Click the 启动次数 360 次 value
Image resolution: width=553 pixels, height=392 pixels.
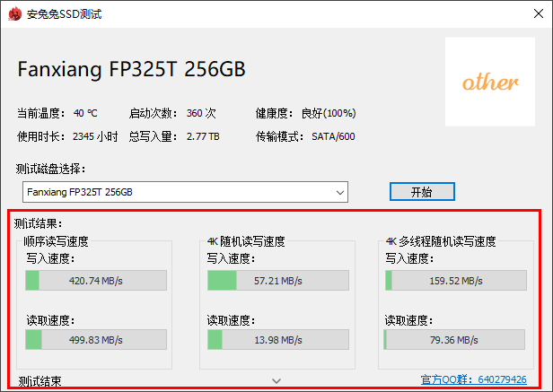pos(201,114)
